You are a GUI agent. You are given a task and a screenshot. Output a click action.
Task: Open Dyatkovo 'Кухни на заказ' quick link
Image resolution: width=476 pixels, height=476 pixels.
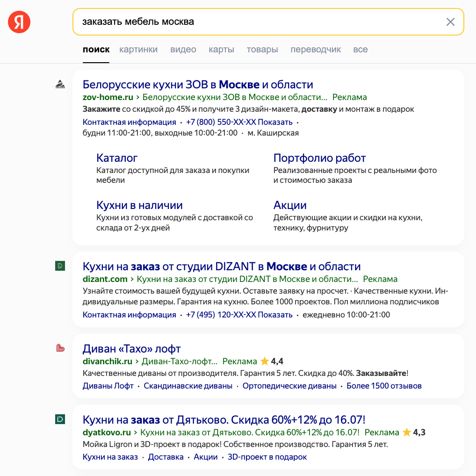coord(110,457)
